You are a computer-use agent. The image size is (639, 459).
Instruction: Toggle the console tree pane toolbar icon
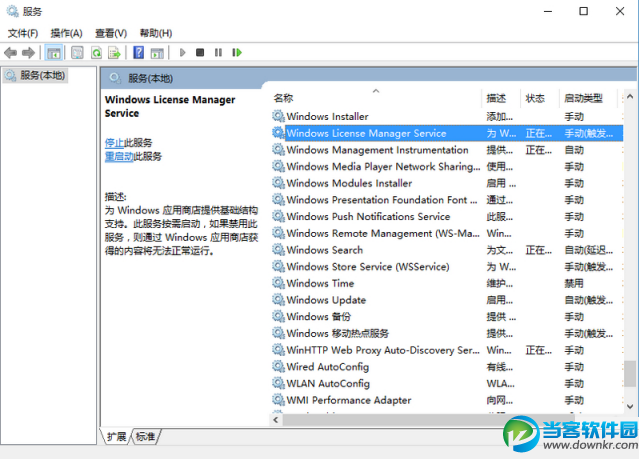pyautogui.click(x=54, y=53)
